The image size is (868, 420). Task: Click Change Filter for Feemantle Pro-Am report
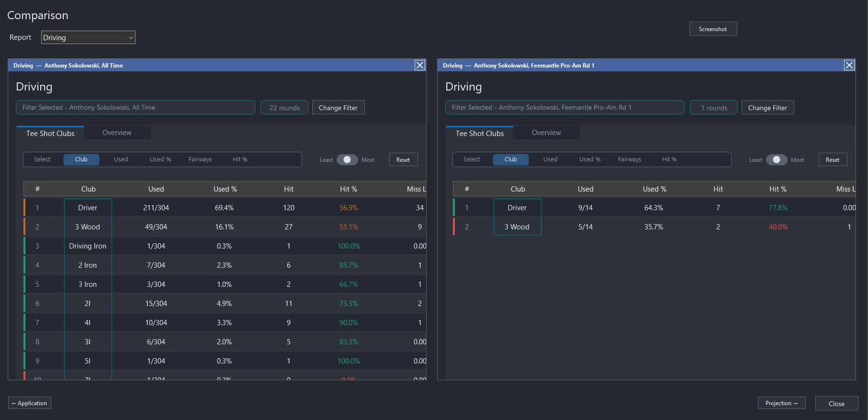coord(768,108)
